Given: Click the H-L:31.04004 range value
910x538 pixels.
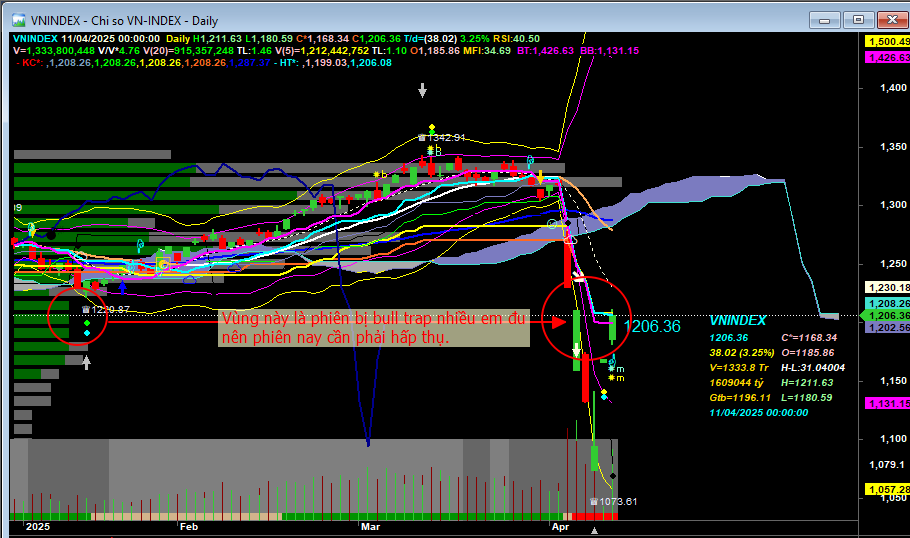Looking at the screenshot, I should [x=813, y=368].
